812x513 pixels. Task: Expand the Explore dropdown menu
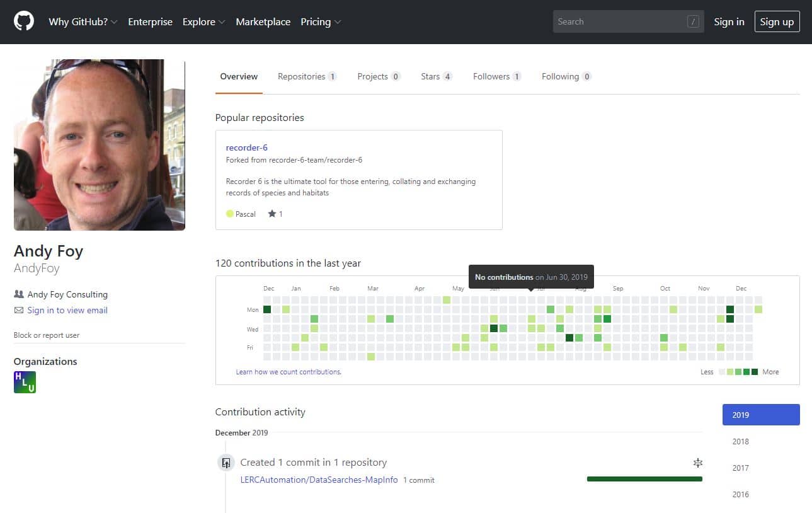pyautogui.click(x=203, y=21)
